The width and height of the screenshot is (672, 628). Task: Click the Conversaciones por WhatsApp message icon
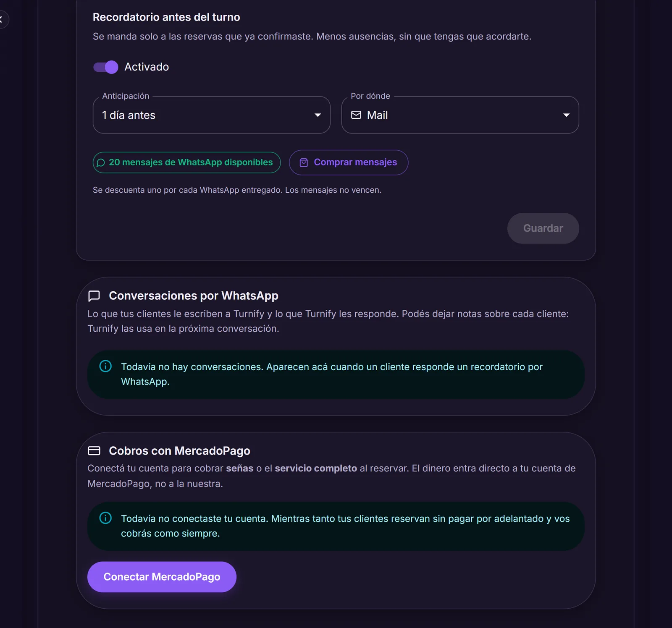coord(94,296)
